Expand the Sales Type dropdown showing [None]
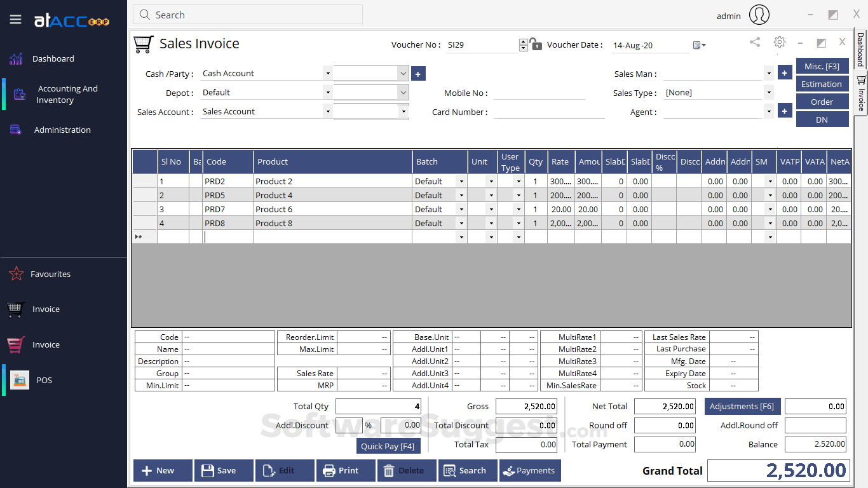 (x=768, y=92)
